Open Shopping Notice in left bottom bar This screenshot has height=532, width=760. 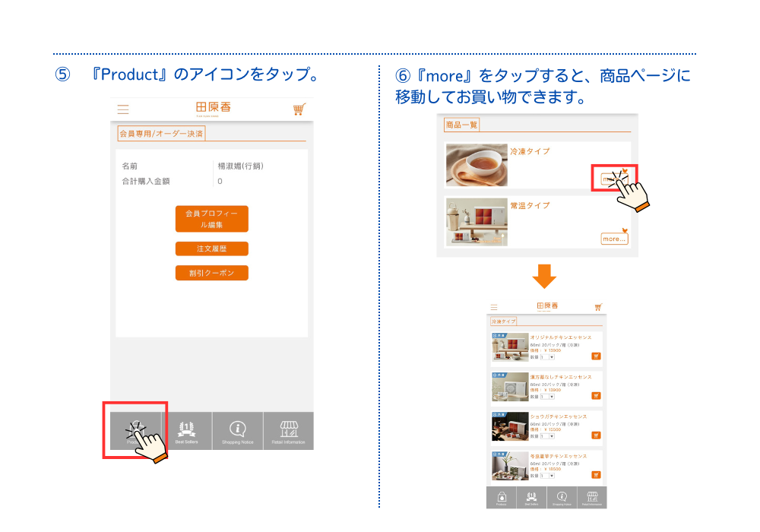point(237,431)
